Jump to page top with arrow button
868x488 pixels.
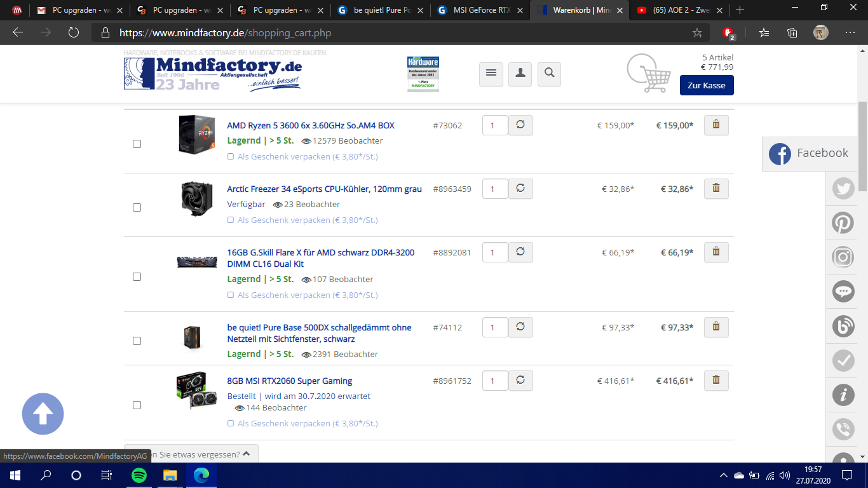(x=43, y=414)
